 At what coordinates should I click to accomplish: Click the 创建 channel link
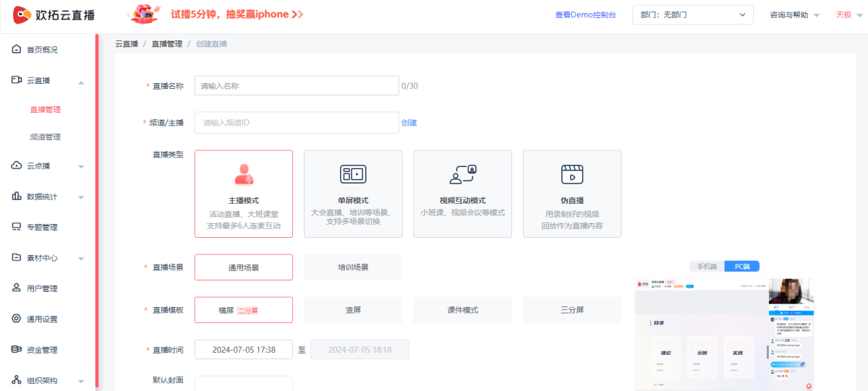pos(409,123)
